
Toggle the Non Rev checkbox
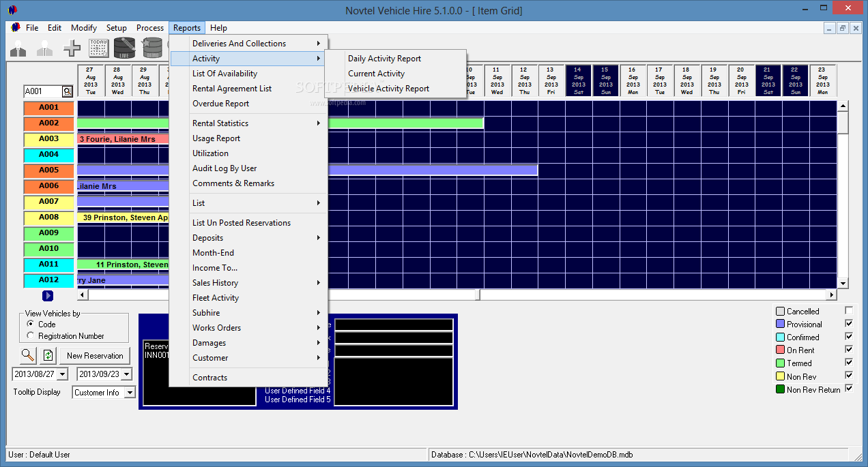(849, 376)
